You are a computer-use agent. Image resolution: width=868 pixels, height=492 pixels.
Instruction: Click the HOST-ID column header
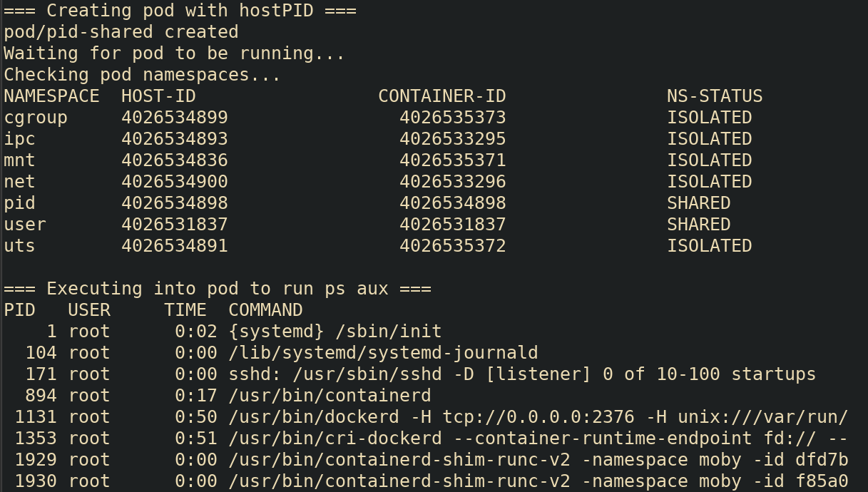pos(158,96)
